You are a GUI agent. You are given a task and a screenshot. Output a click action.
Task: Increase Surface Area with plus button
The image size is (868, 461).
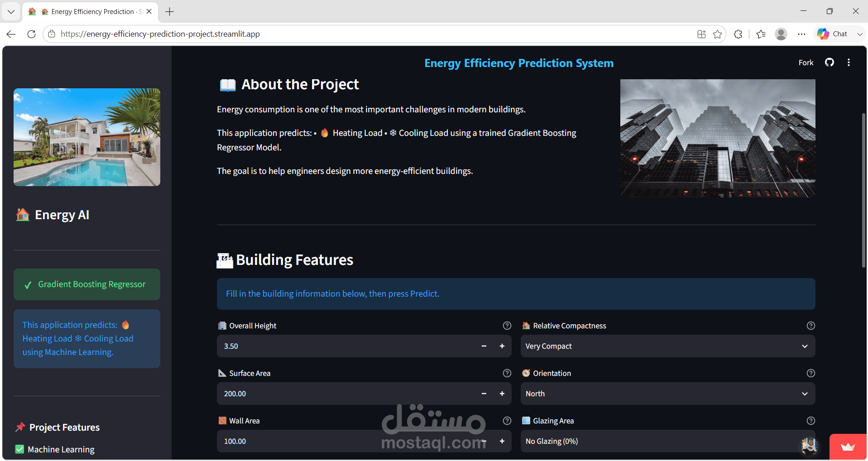point(502,394)
